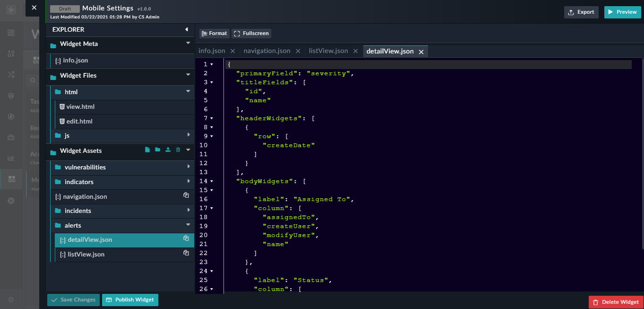Click the trash icon in Widget Assets
This screenshot has width=644, height=309.
pyautogui.click(x=178, y=150)
